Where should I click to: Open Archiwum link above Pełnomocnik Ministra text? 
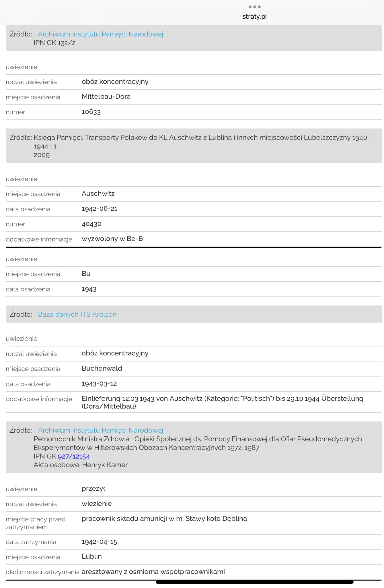(100, 430)
